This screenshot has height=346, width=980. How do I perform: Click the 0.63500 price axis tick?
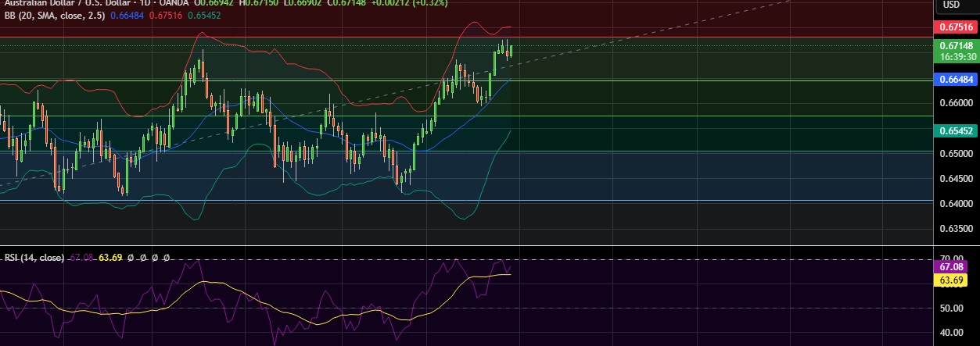point(956,230)
